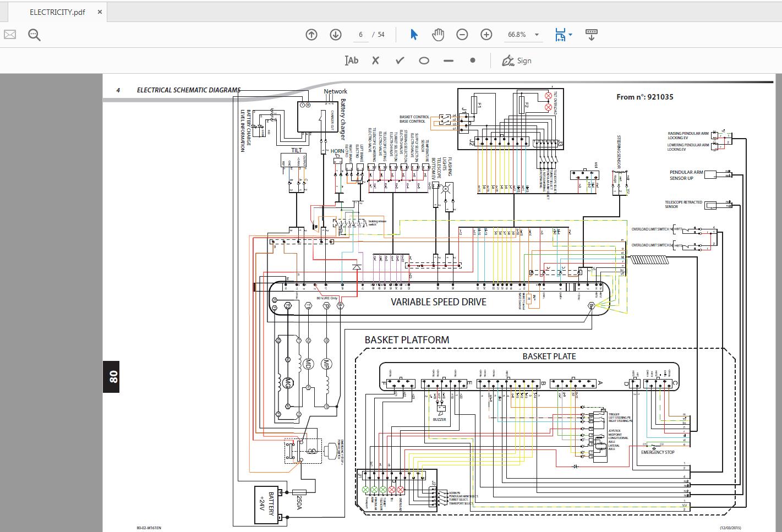Image resolution: width=782 pixels, height=532 pixels.
Task: Select the dot fill tool
Action: point(473,61)
